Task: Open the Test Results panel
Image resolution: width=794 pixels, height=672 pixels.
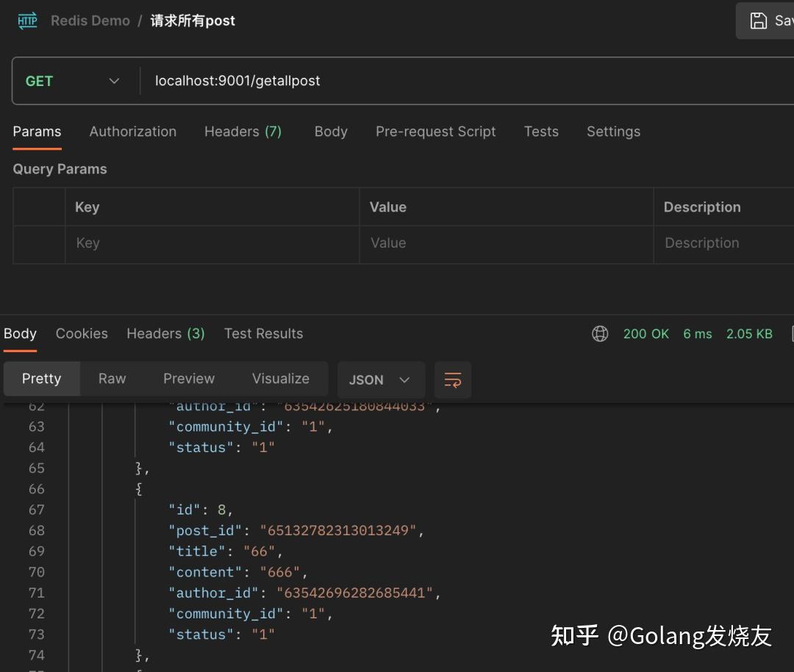Action: coord(263,333)
